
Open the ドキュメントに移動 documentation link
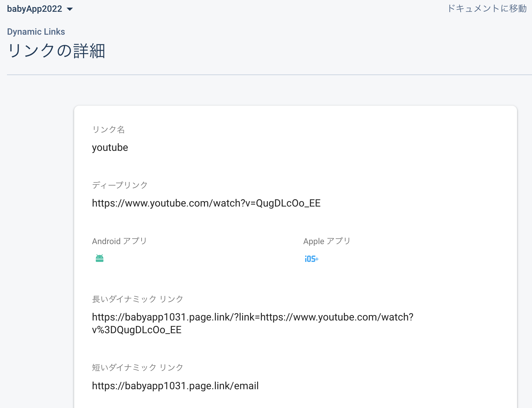coord(486,9)
